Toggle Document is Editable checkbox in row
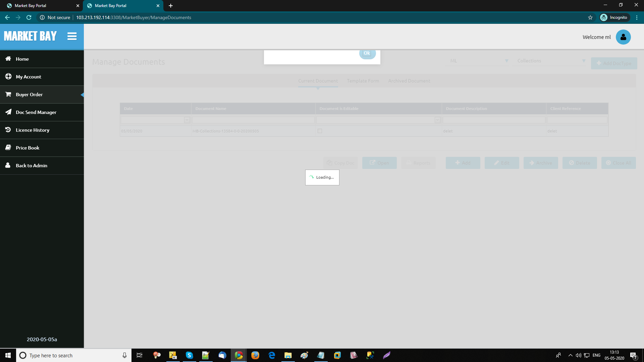Screen dimensions: 644x362 point(320,131)
